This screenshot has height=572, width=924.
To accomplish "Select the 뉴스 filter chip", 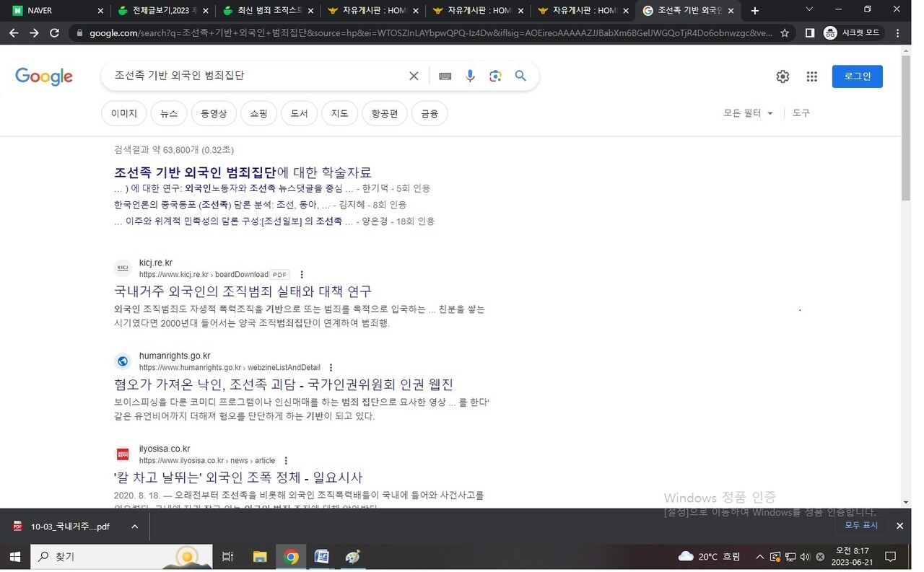I will pyautogui.click(x=169, y=113).
